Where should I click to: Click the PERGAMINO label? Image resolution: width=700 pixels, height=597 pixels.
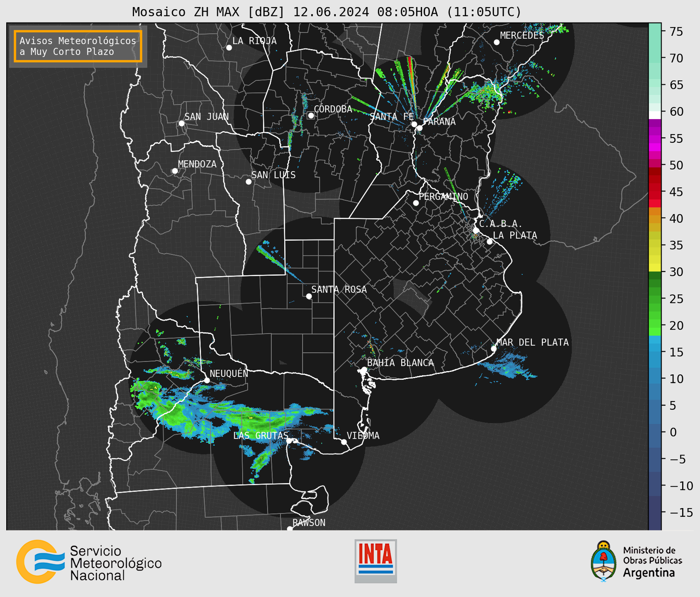443,196
